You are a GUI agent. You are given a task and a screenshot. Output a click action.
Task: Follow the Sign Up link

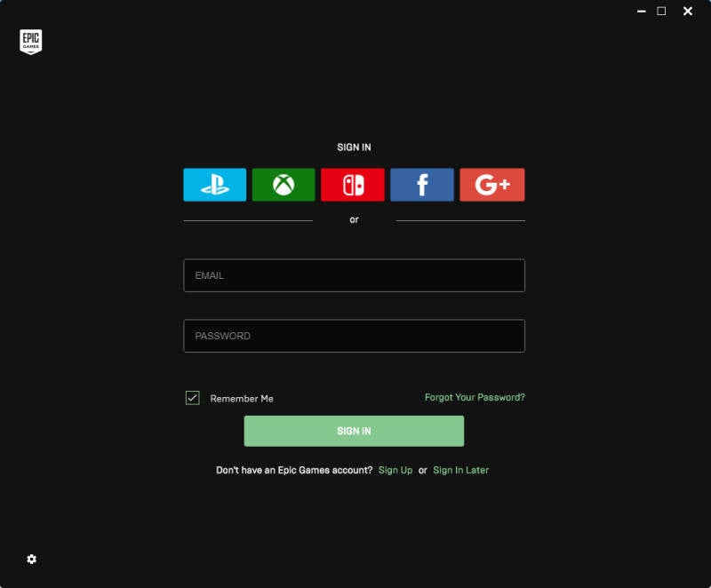[395, 470]
